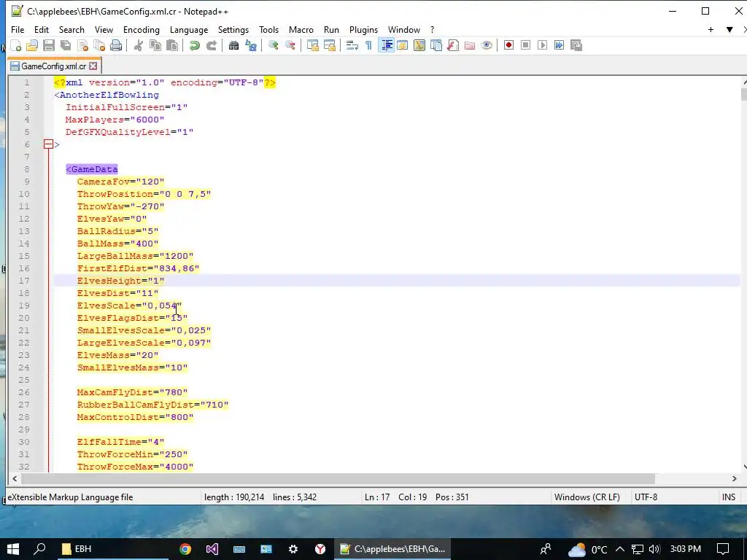Open the Windows Start button
Image resolution: width=747 pixels, height=560 pixels.
click(13, 549)
